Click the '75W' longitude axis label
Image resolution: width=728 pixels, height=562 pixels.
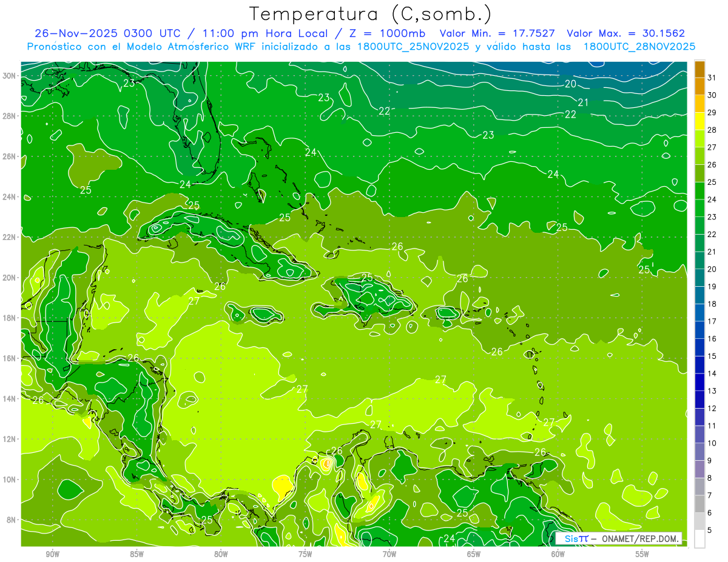305,554
